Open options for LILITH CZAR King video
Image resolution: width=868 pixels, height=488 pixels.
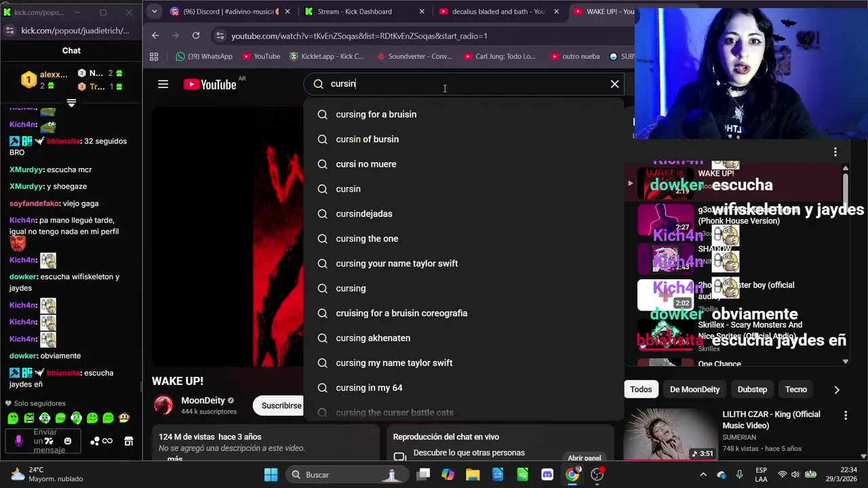pyautogui.click(x=845, y=415)
